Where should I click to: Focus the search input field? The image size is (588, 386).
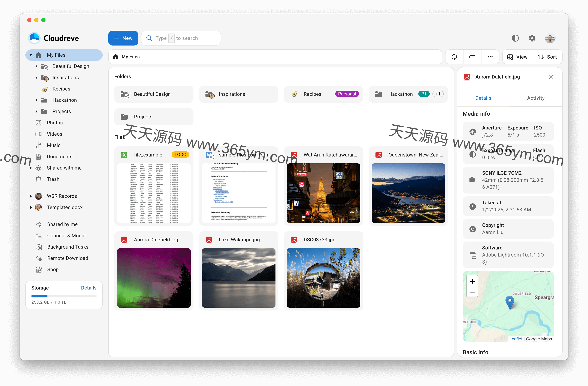pos(181,38)
